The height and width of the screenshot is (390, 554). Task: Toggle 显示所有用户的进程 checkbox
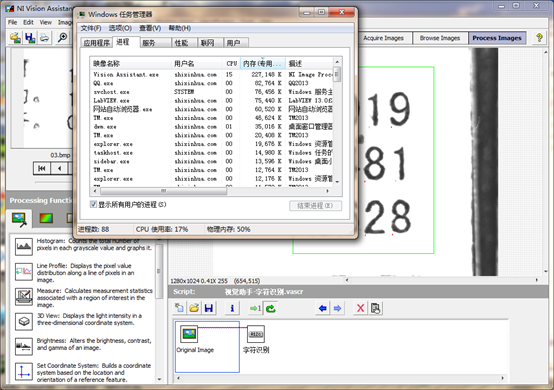coord(94,204)
